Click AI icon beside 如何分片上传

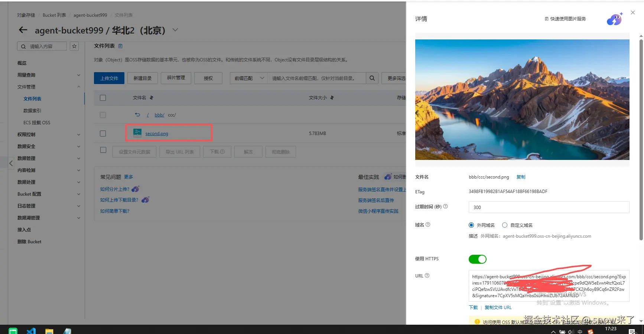tap(136, 189)
